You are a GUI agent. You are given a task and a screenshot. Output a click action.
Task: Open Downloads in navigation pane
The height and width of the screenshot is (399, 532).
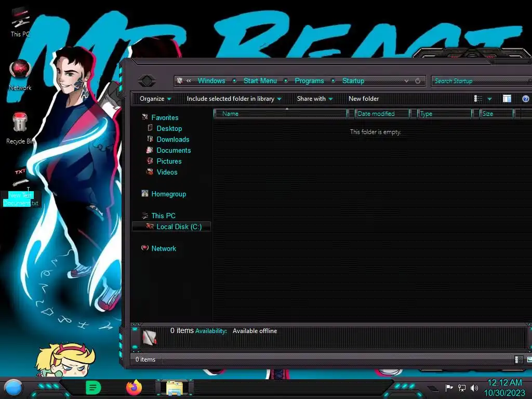(172, 139)
